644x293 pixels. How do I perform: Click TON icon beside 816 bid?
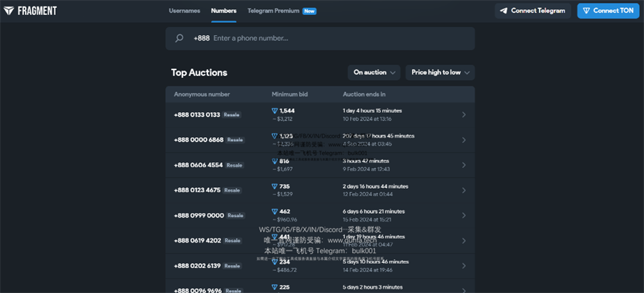point(275,162)
